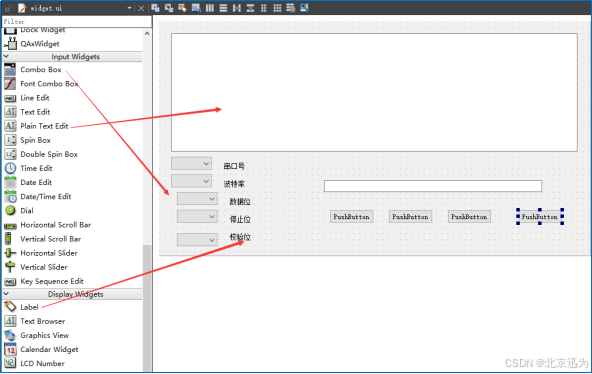
Task: Open the combo box beside 停止位
Action: [197, 216]
